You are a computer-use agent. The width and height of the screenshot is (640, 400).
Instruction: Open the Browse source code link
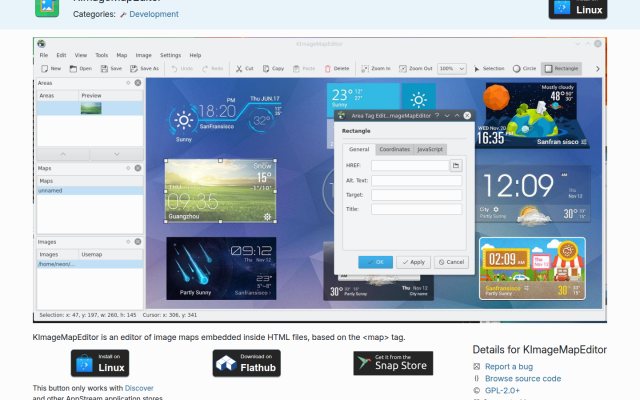523,378
